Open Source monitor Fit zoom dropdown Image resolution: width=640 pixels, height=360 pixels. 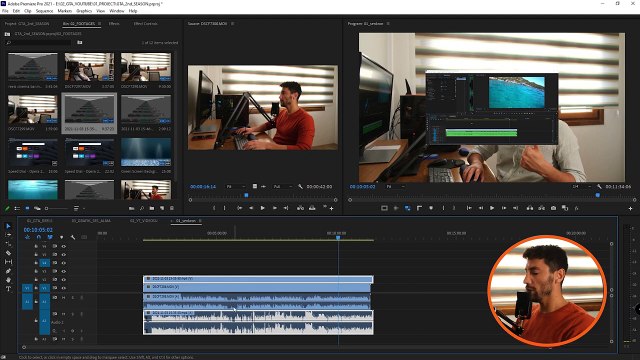(236, 187)
